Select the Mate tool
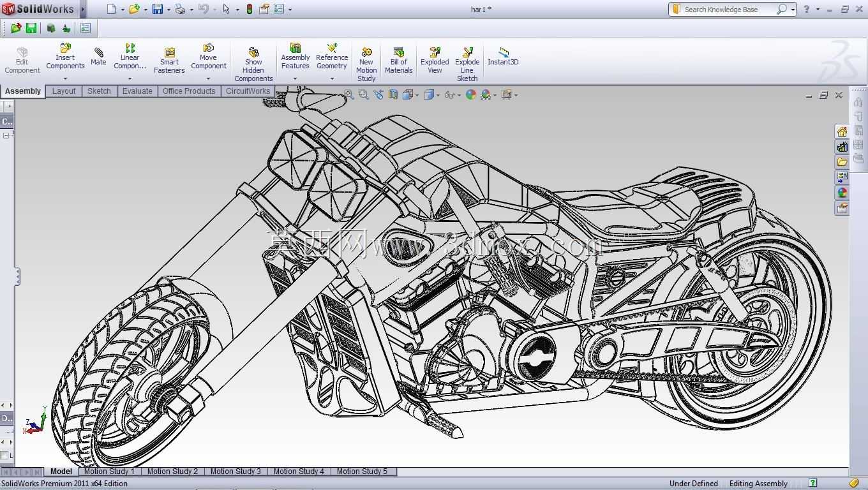868x490 pixels. (x=98, y=56)
